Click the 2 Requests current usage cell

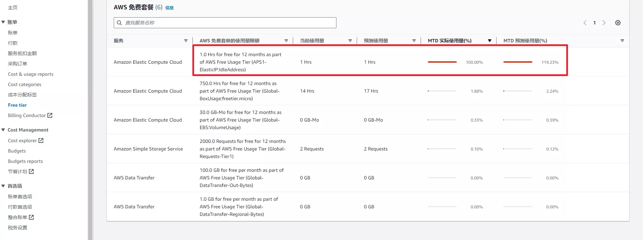tap(312, 149)
